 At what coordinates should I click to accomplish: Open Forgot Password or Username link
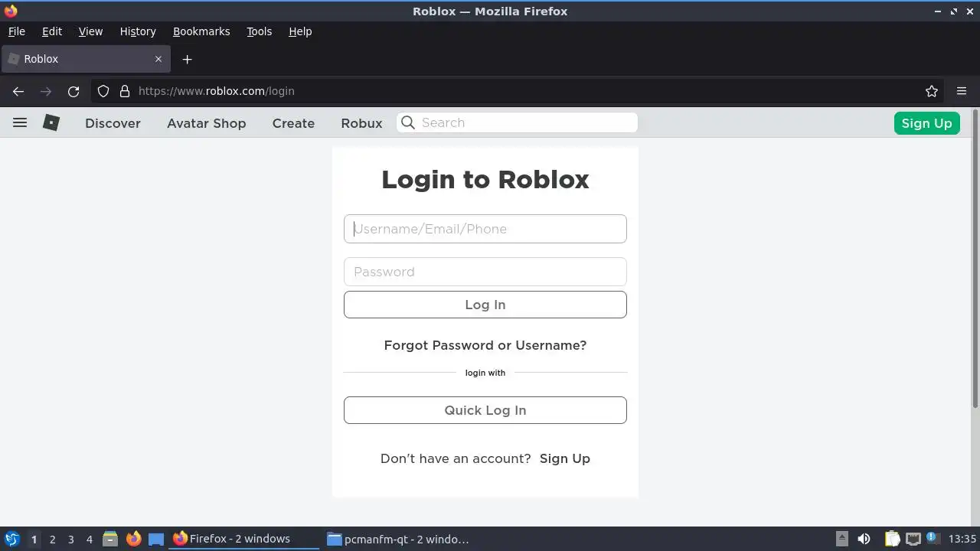[485, 345]
